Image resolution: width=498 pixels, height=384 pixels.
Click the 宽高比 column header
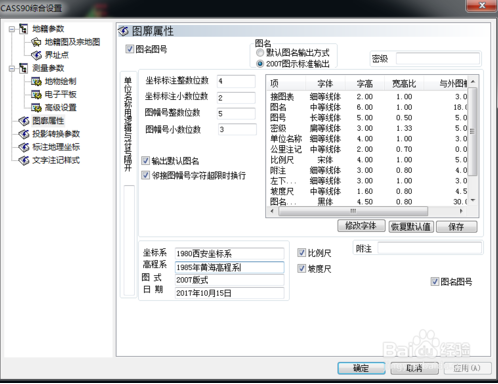click(404, 83)
